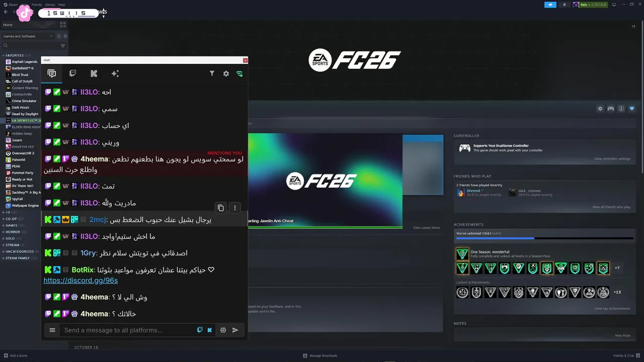Open Steam notifications bell
Image resolution: width=644 pixels, height=362 pixels.
(564, 5)
